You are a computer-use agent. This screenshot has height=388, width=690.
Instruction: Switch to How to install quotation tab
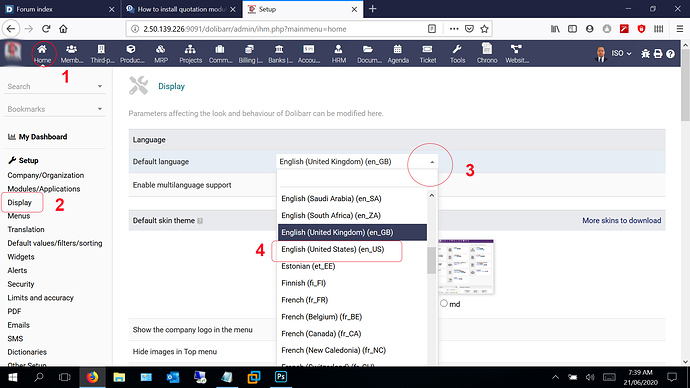[181, 9]
